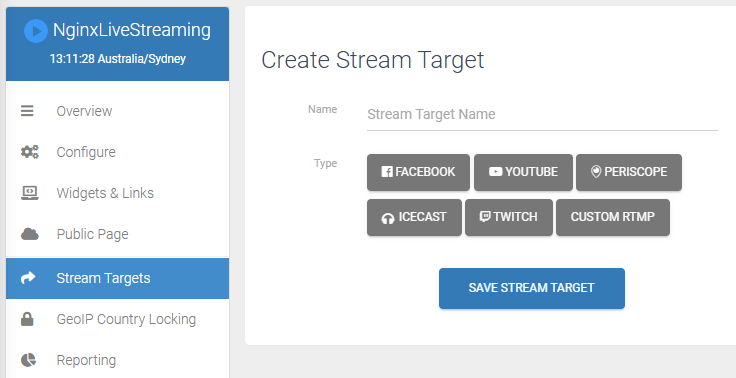Screen dimensions: 736x378
Task: Click the Reporting pie chart icon
Action: (29, 360)
